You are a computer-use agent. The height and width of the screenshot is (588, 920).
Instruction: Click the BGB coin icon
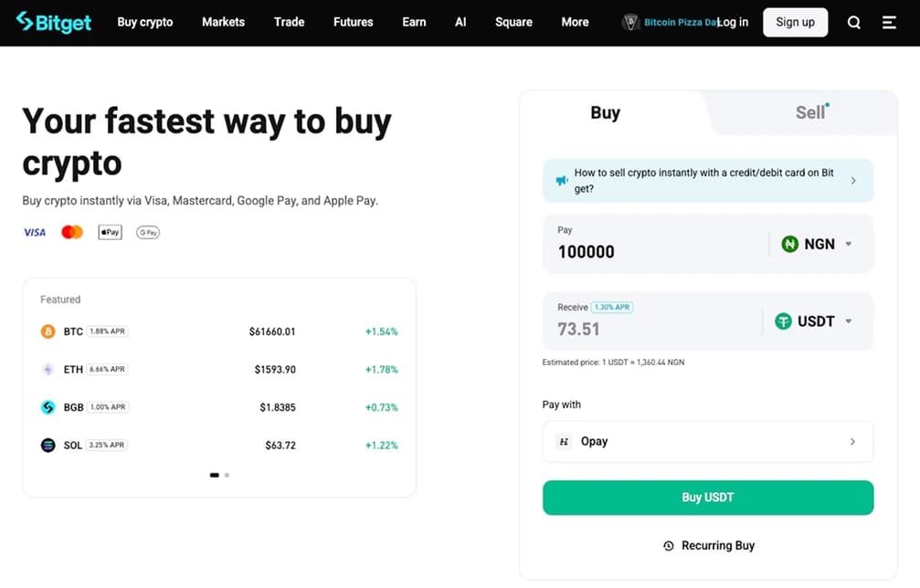tap(48, 407)
